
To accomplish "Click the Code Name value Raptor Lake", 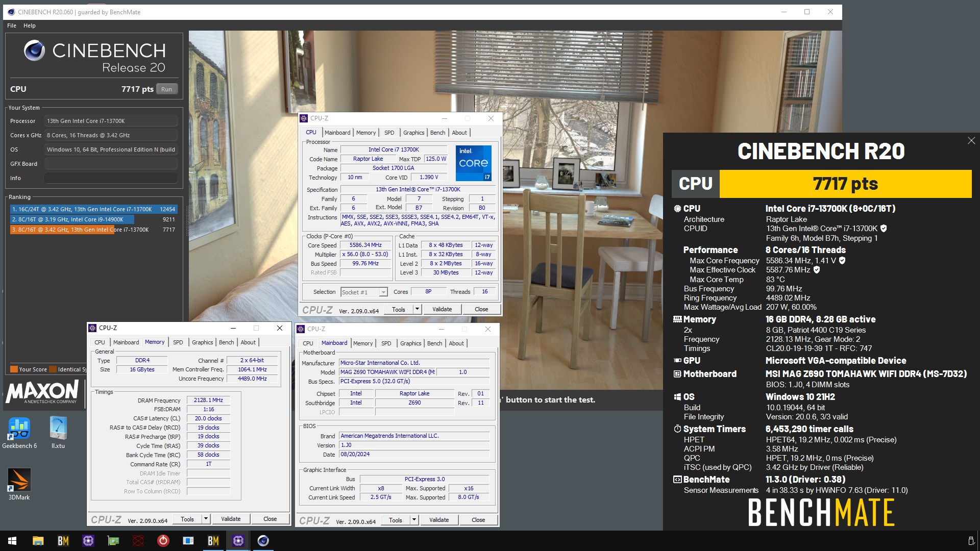I will coord(367,159).
